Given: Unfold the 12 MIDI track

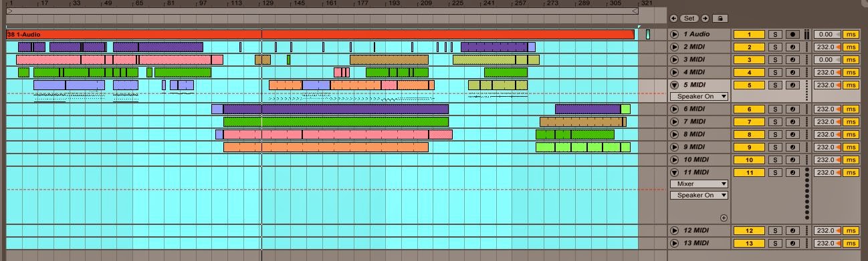Looking at the screenshot, I should pyautogui.click(x=675, y=230).
